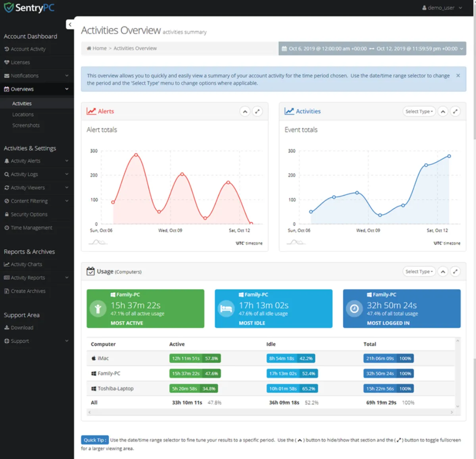
Task: Toggle fullscreen for the Usage panel
Action: pyautogui.click(x=455, y=272)
